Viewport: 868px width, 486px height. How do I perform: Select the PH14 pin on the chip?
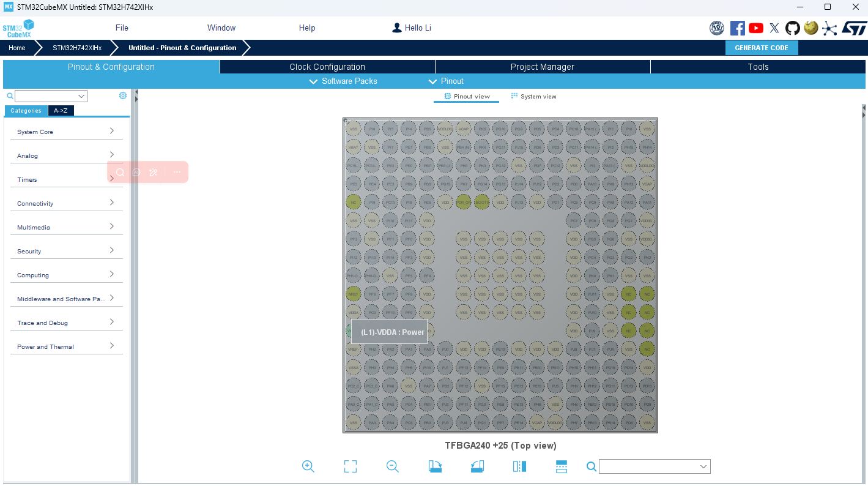click(647, 147)
